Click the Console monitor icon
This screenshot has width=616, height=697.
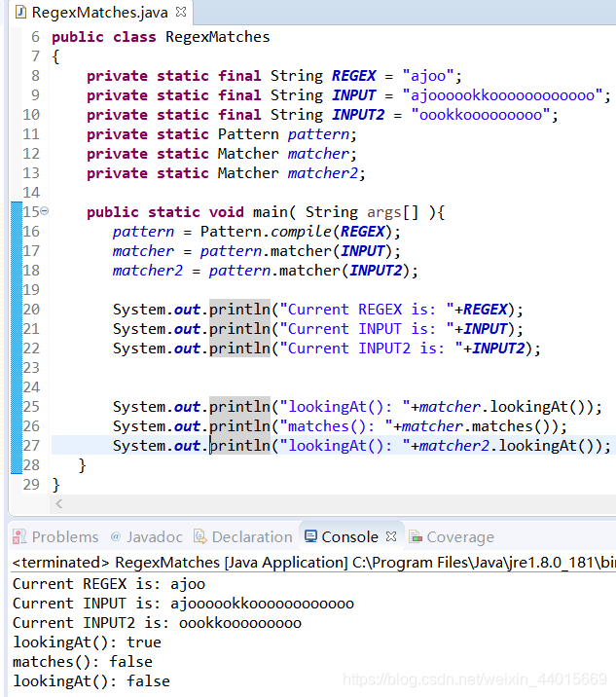tap(310, 536)
